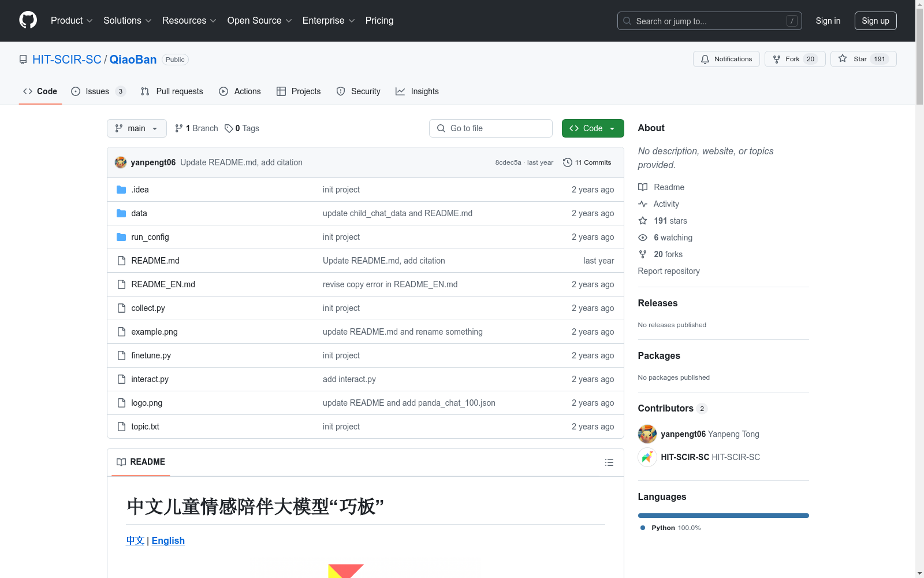
Task: Open the data folder icon
Action: pyautogui.click(x=121, y=213)
